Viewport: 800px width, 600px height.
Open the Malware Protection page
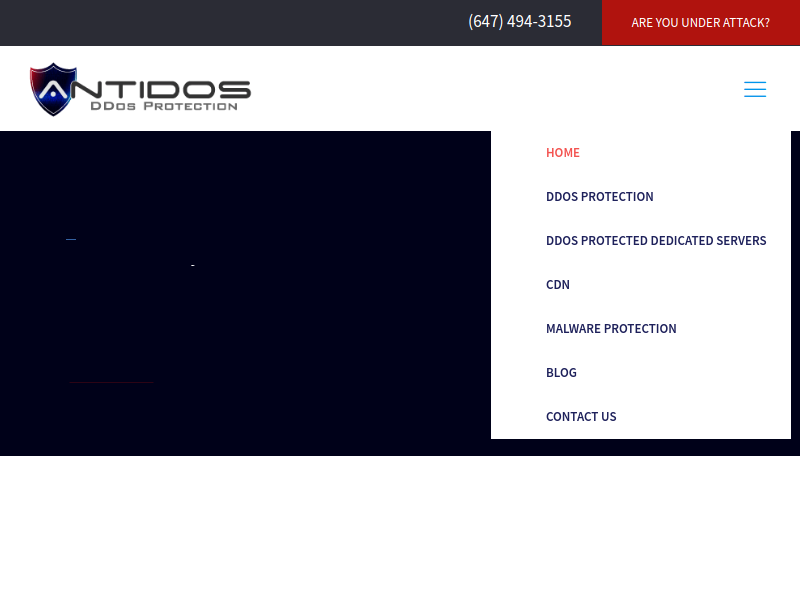click(x=611, y=329)
